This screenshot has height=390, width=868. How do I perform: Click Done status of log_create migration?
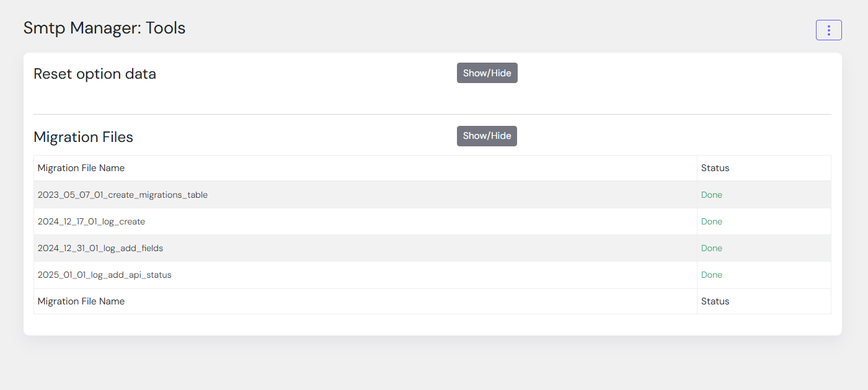[711, 221]
